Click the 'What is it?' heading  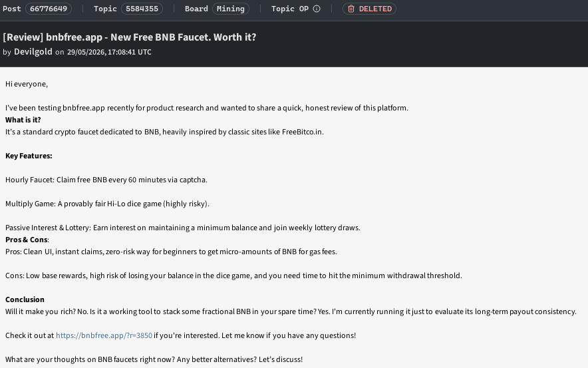coord(23,120)
